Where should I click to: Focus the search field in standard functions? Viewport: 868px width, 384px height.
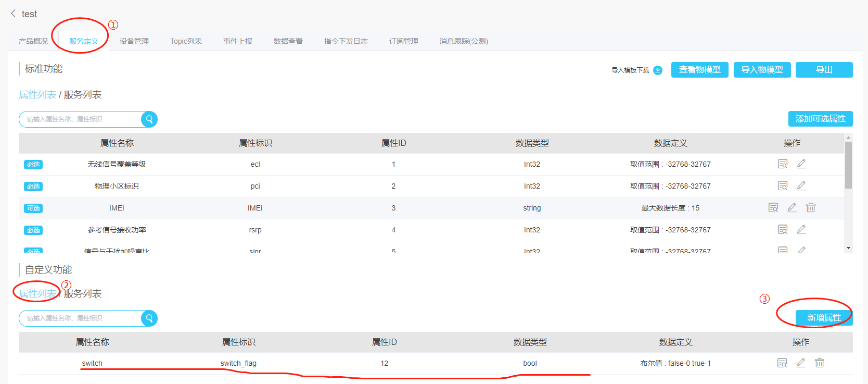pyautogui.click(x=80, y=119)
